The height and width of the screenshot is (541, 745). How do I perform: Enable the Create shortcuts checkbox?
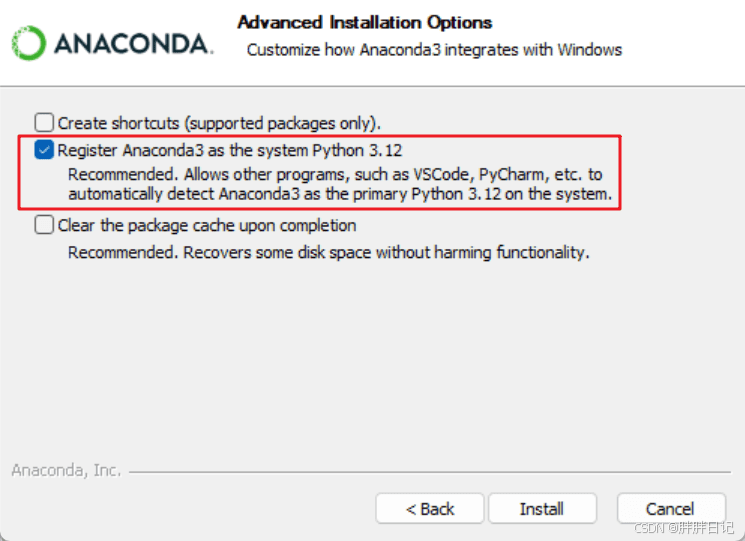(44, 123)
